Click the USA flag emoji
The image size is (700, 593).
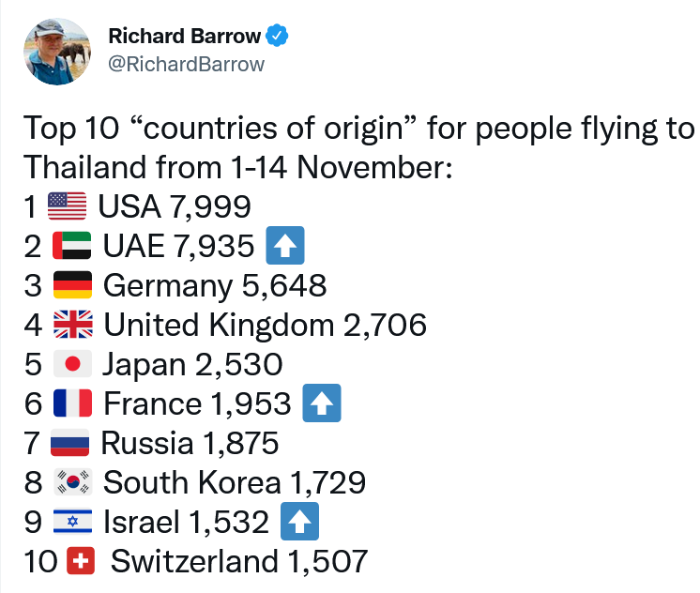[67, 206]
